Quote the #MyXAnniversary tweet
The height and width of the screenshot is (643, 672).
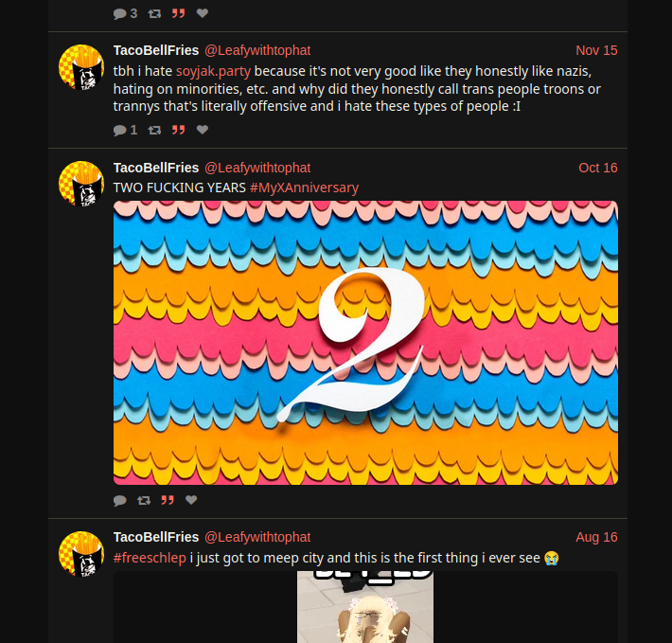coord(168,500)
